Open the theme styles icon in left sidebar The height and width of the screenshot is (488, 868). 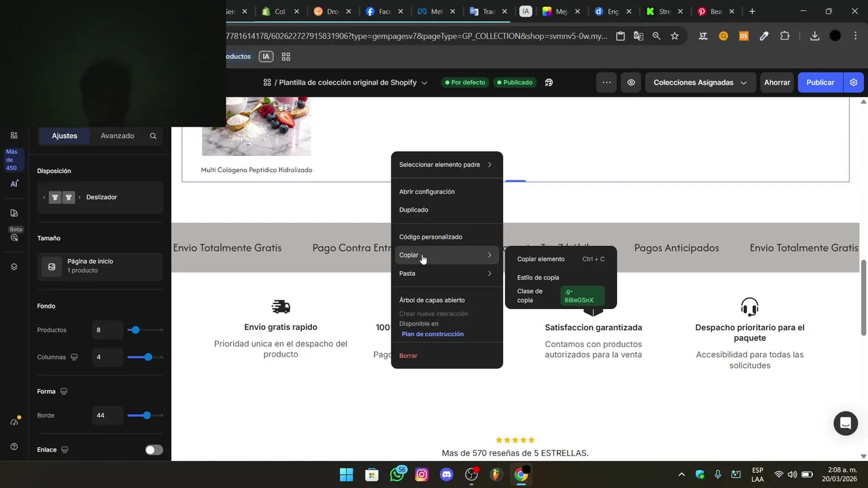(x=14, y=213)
